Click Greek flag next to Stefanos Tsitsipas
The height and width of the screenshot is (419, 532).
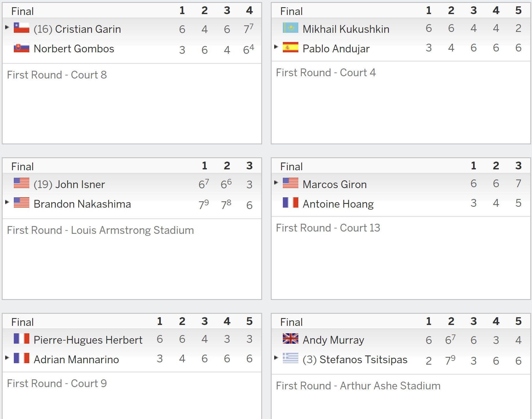coord(291,358)
